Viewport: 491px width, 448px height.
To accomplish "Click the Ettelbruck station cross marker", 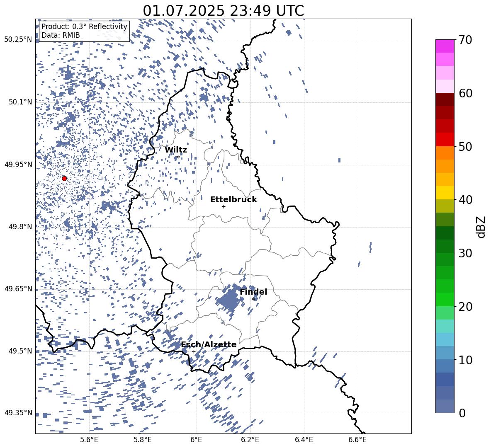I will (x=224, y=206).
